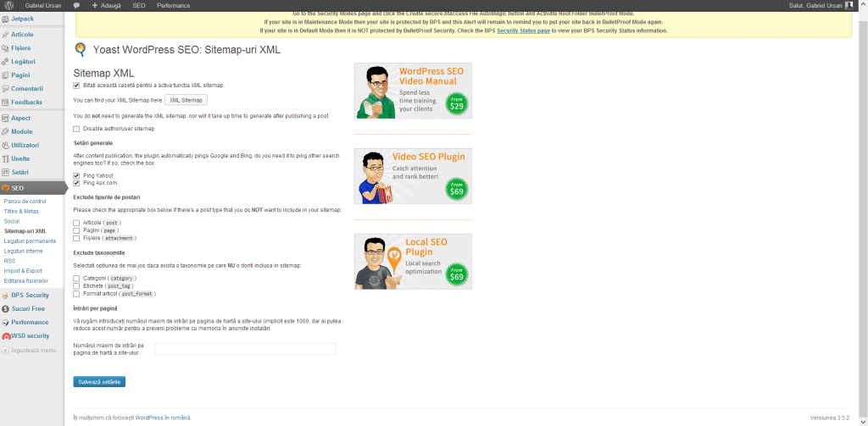
Task: Click the Module plugin icon
Action: pos(6,132)
